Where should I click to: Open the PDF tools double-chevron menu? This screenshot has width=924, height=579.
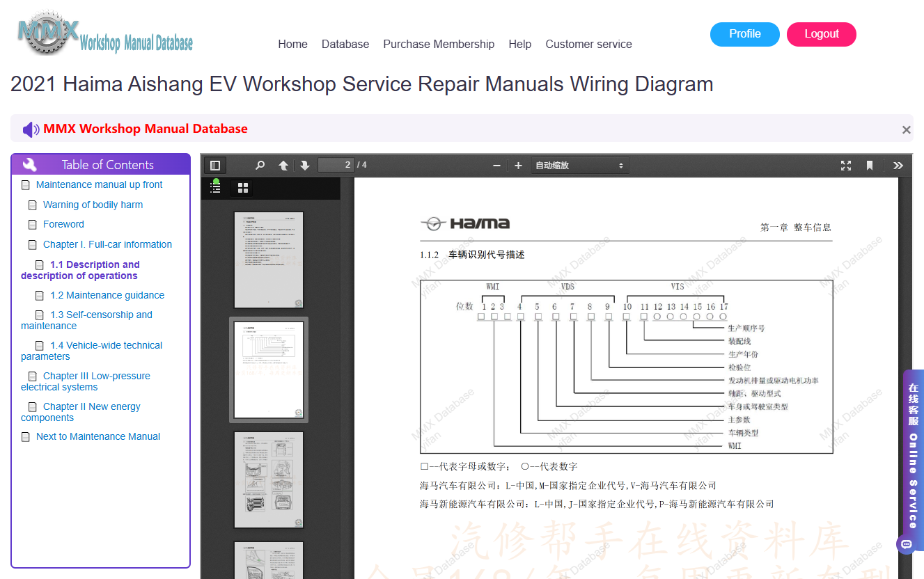[x=898, y=166]
